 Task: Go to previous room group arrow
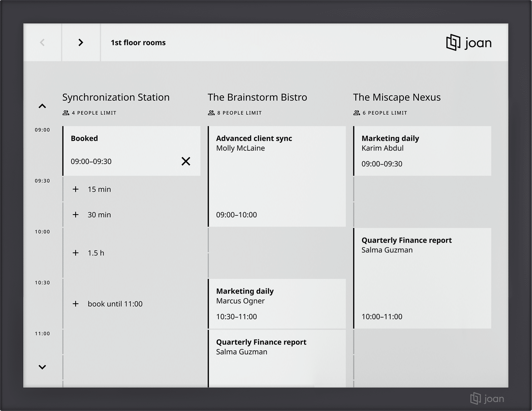click(x=42, y=43)
